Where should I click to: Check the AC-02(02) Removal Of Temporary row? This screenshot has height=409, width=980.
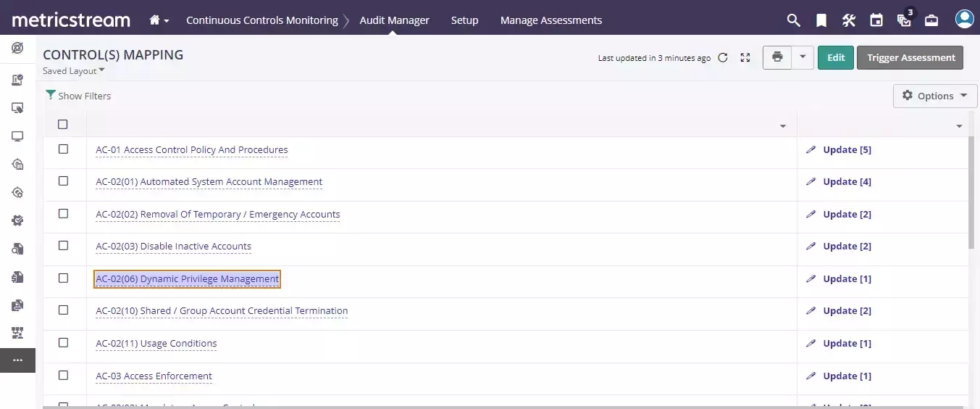click(63, 213)
